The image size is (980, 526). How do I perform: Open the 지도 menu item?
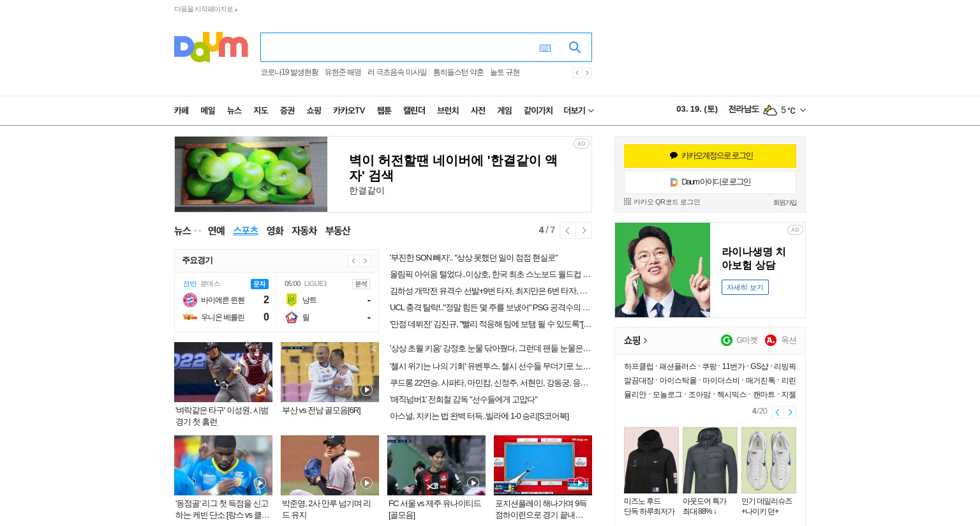coord(260,110)
